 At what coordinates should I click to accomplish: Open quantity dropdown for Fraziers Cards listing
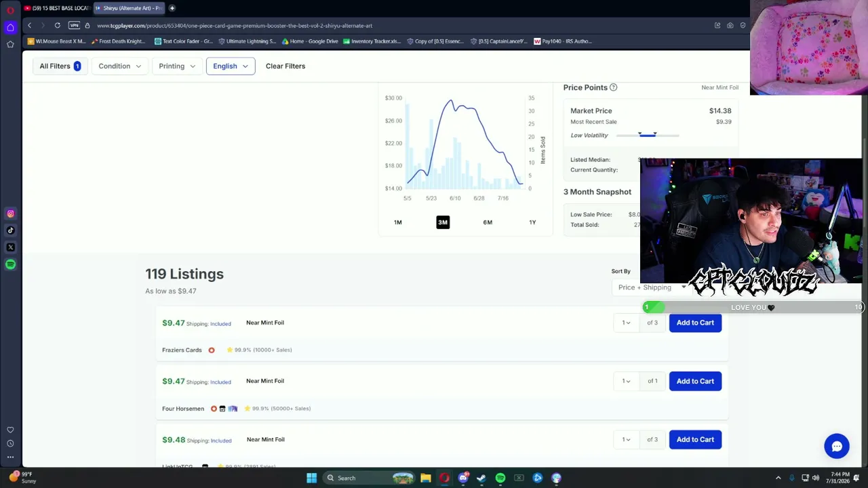[627, 323]
